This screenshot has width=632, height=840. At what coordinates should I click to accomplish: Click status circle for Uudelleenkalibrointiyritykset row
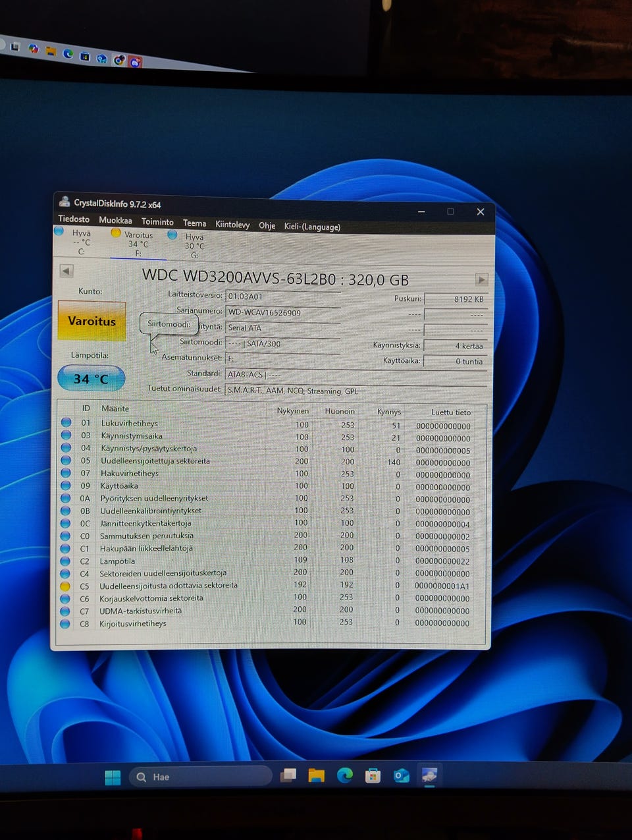66,510
